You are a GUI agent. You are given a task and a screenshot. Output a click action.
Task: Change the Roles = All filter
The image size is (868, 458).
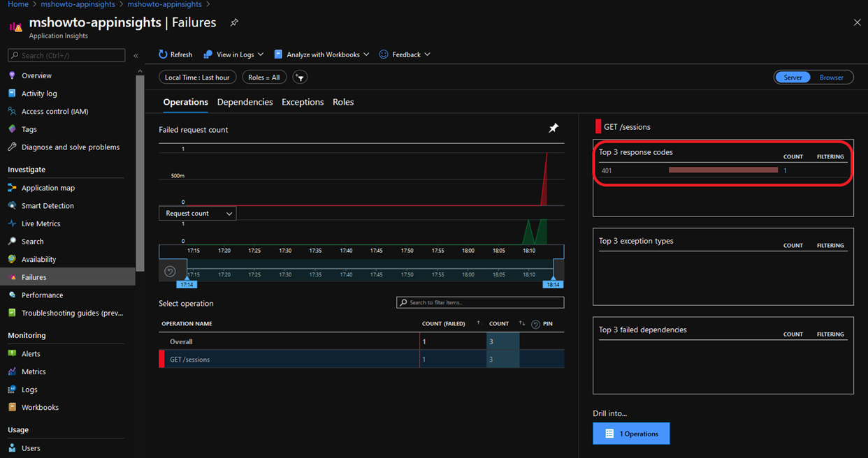[x=264, y=77]
